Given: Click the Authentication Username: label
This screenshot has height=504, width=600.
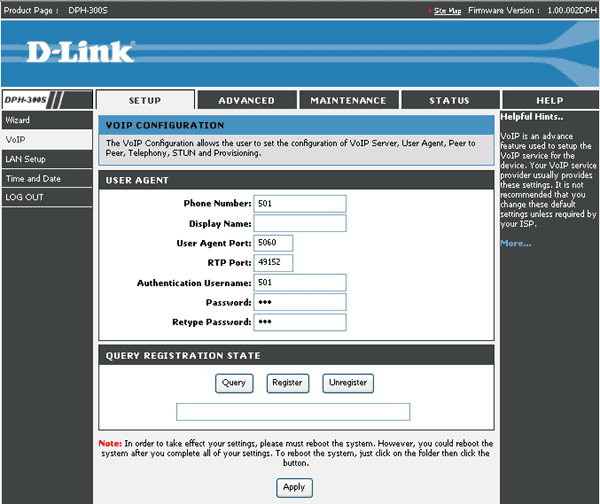Looking at the screenshot, I should pyautogui.click(x=194, y=283).
